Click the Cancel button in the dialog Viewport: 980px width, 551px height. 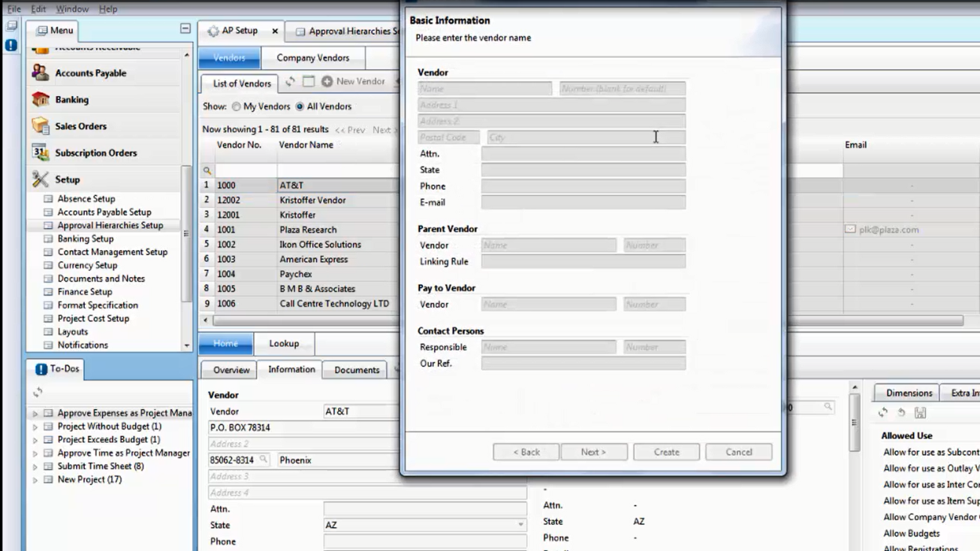click(738, 452)
